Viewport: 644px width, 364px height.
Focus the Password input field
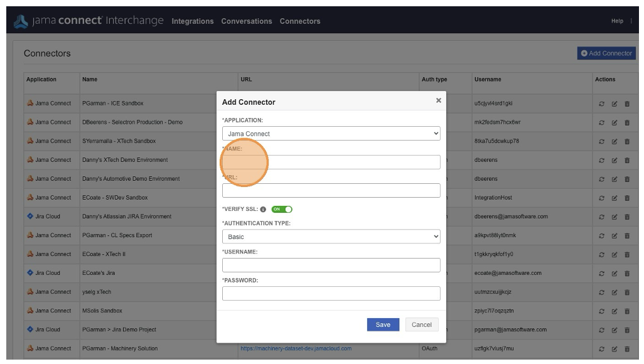click(331, 293)
